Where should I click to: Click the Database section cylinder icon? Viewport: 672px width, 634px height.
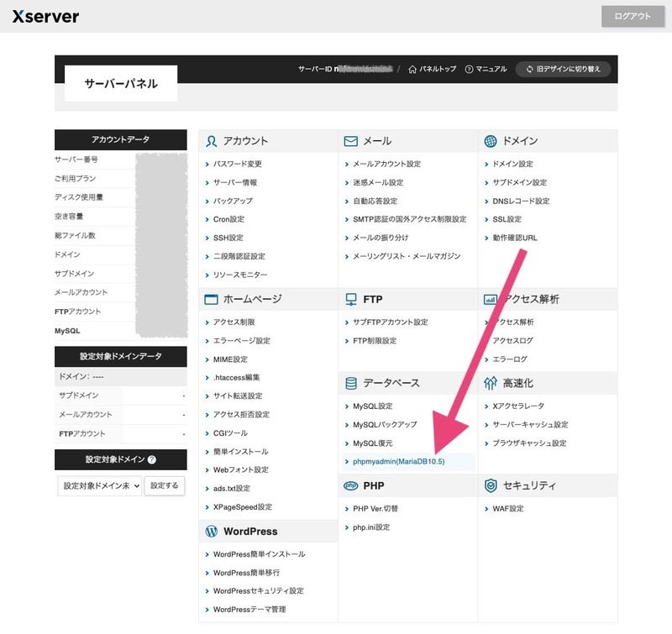[351, 383]
